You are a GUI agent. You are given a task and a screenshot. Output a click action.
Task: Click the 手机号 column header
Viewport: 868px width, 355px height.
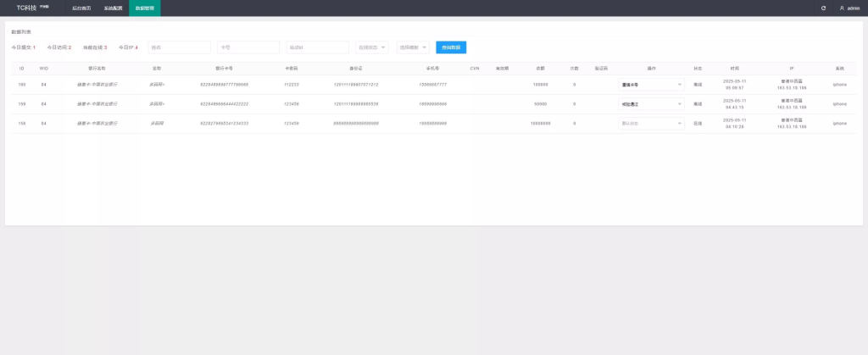pyautogui.click(x=433, y=69)
